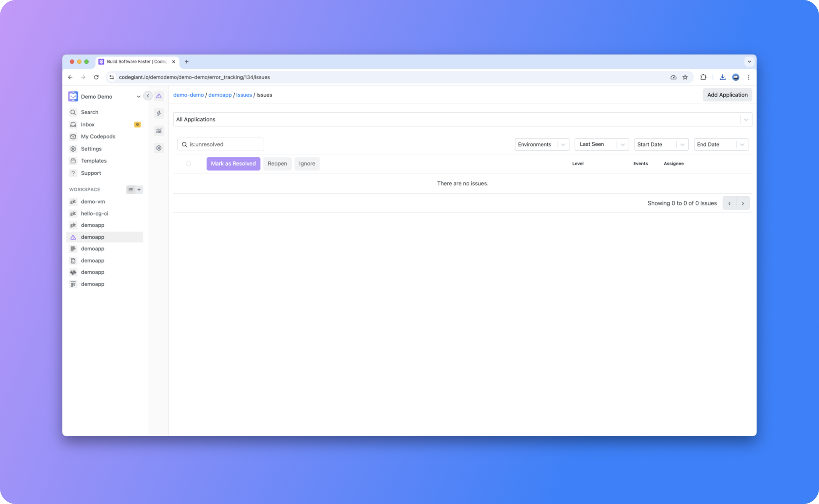
Task: Open Error Tracking from the icon strip
Action: click(x=158, y=96)
